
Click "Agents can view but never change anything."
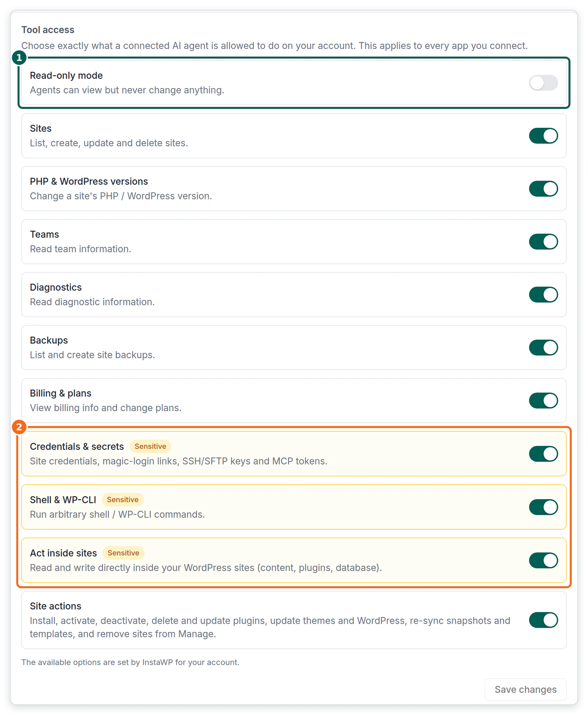point(127,90)
